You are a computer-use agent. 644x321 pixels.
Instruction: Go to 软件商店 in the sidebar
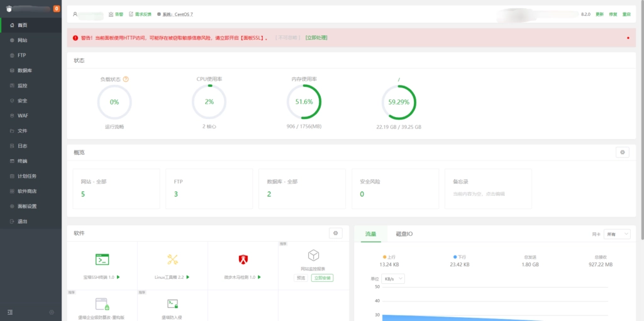27,191
